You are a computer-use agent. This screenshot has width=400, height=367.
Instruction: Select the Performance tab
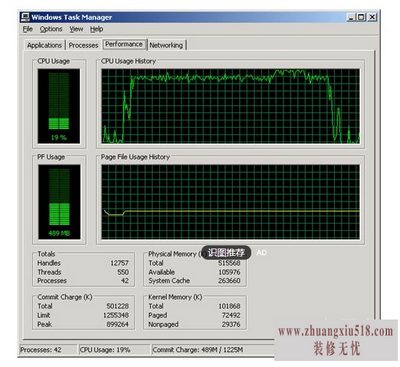point(124,44)
